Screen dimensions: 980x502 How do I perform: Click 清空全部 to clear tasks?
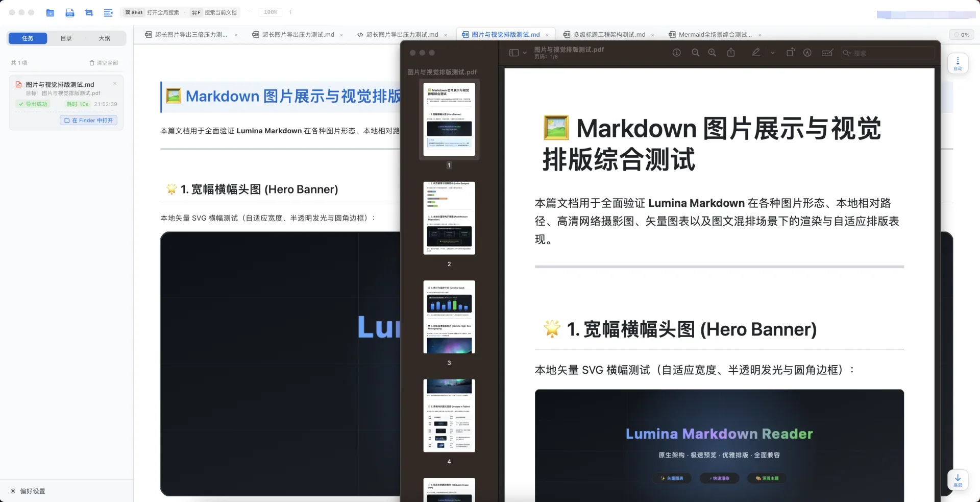[x=104, y=63]
